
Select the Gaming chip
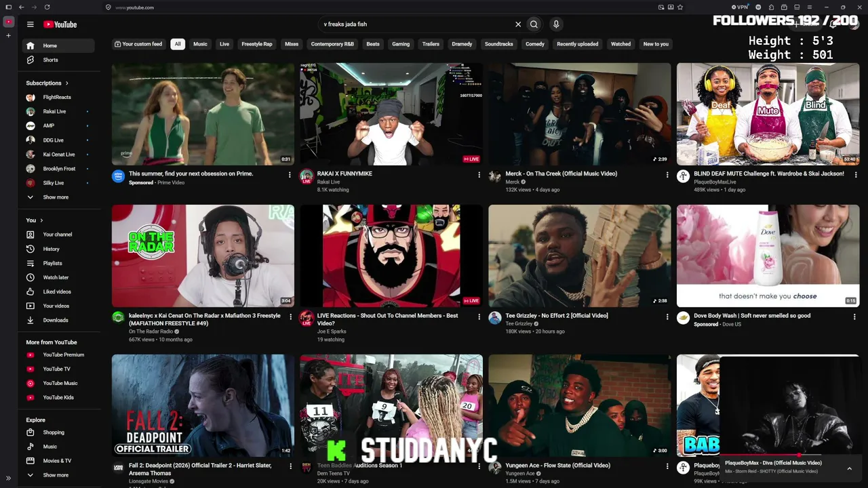coord(401,44)
